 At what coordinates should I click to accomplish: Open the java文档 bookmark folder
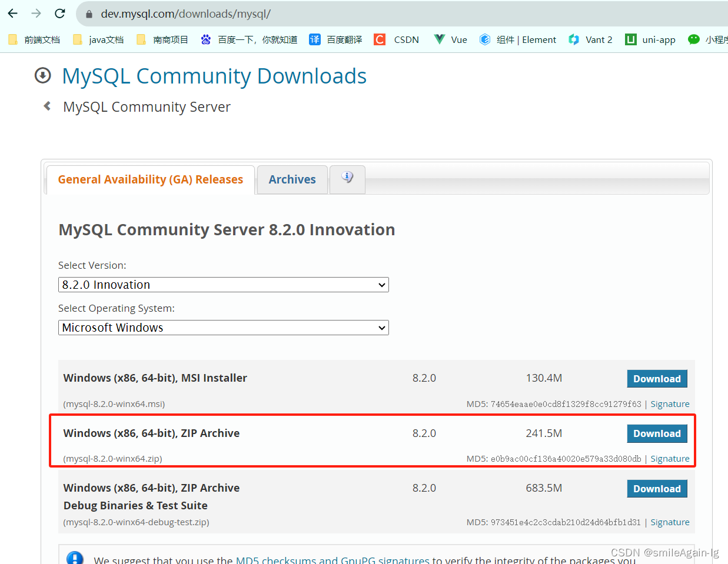tap(98, 39)
